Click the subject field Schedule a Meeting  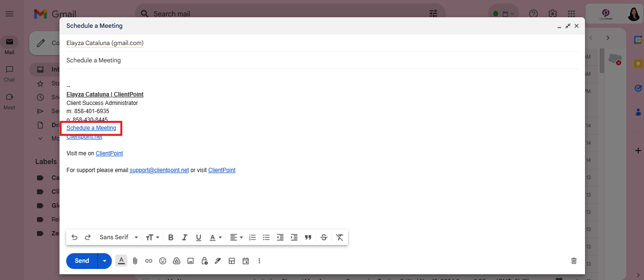click(322, 60)
